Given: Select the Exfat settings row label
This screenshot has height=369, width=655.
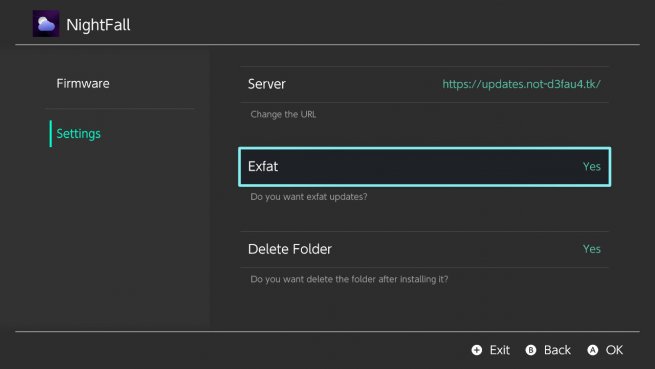Looking at the screenshot, I should [263, 166].
